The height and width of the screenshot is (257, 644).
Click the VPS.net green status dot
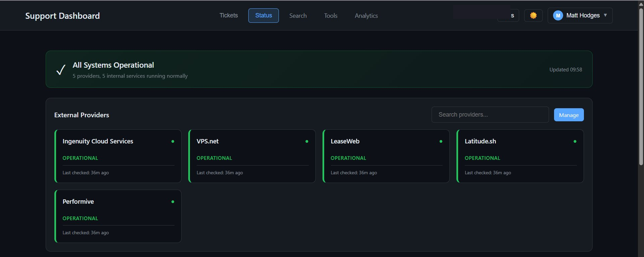(307, 141)
